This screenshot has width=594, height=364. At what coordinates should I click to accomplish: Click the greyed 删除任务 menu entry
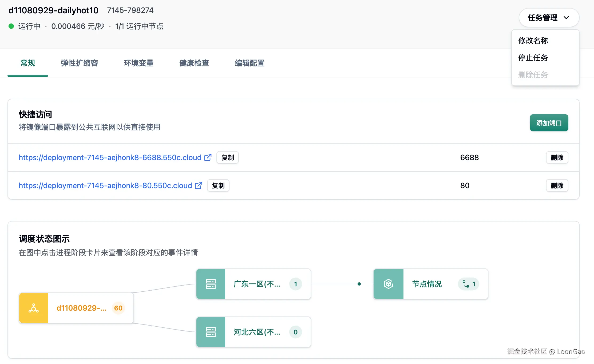click(x=533, y=75)
